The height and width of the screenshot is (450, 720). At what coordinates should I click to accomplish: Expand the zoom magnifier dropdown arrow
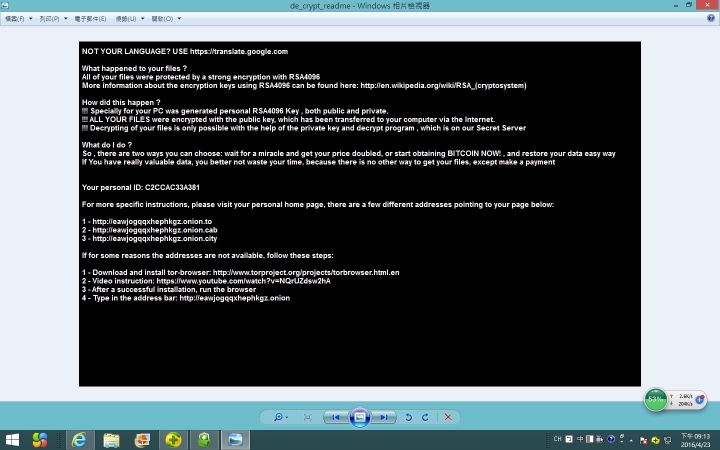[287, 417]
